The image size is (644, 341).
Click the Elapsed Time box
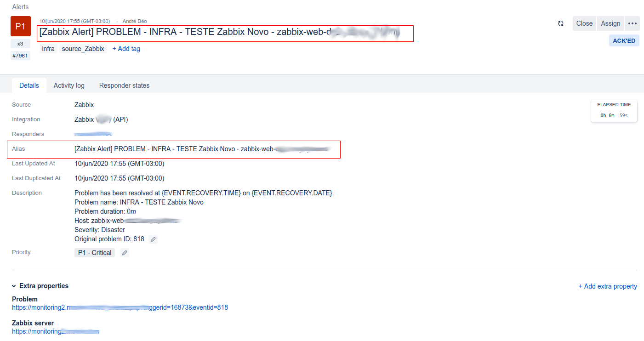614,111
